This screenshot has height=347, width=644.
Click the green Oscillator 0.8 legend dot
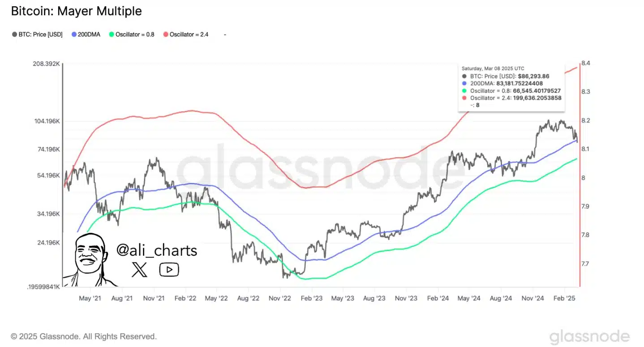[x=112, y=34]
